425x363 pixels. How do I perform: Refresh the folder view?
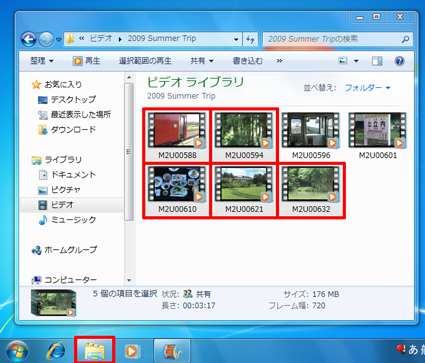click(250, 39)
